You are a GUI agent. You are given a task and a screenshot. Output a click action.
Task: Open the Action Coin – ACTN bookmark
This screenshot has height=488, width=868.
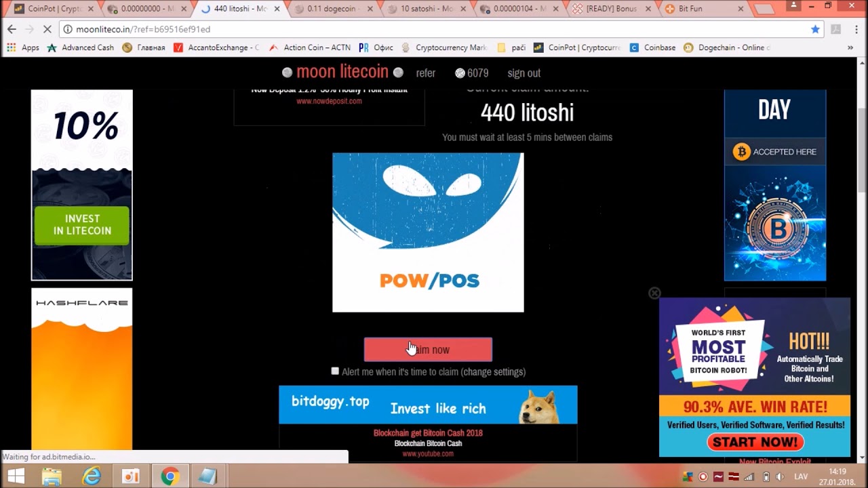point(310,47)
